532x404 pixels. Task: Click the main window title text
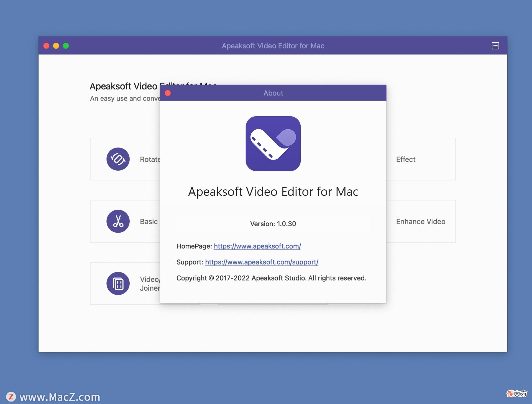(273, 46)
